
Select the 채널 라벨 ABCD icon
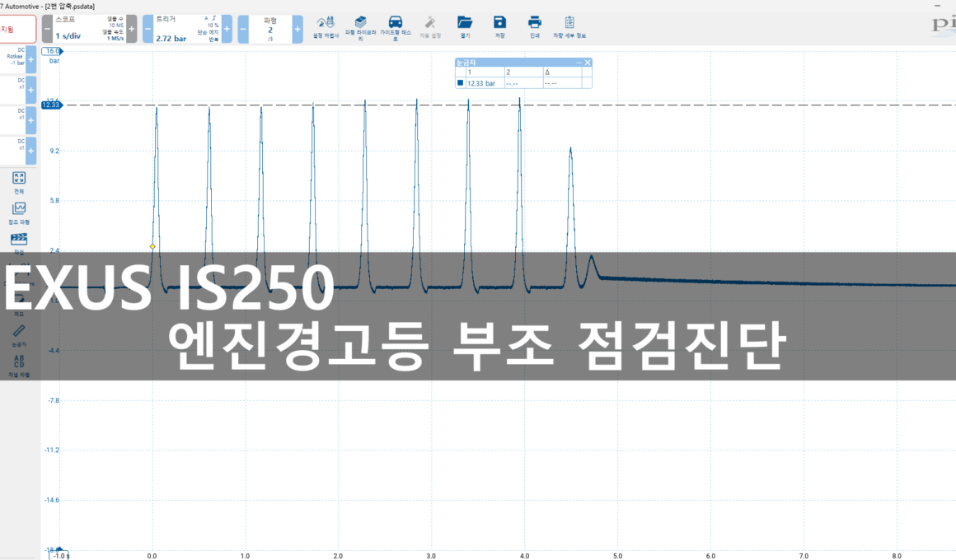(19, 364)
